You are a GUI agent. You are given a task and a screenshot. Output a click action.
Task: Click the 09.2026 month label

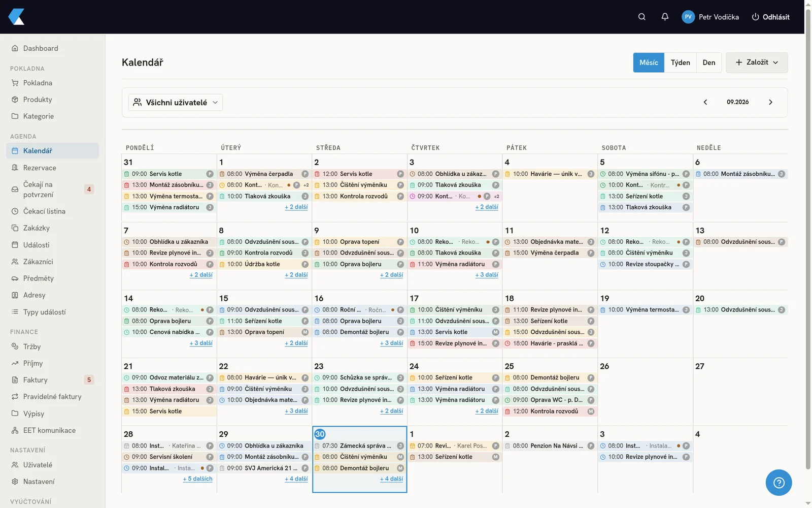[737, 102]
